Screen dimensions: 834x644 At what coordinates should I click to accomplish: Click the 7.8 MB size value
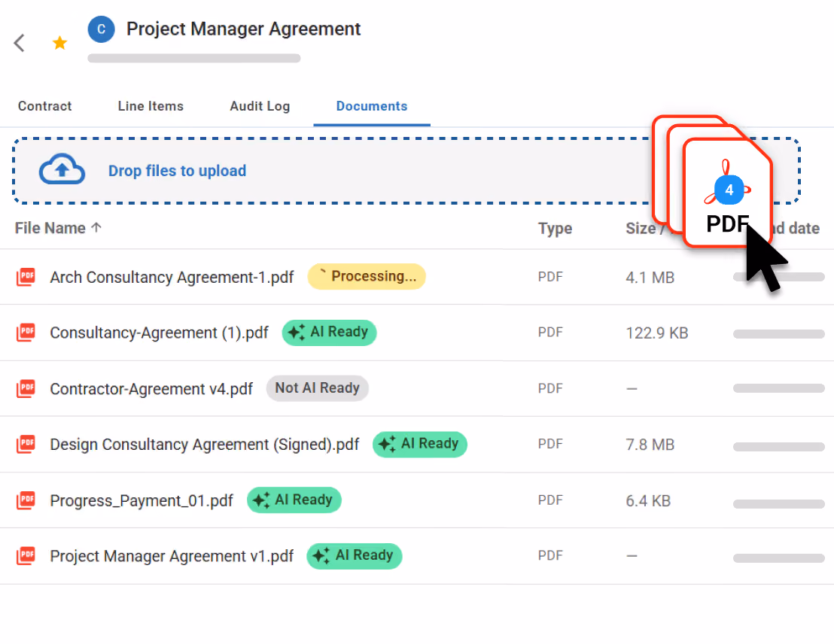(x=650, y=445)
